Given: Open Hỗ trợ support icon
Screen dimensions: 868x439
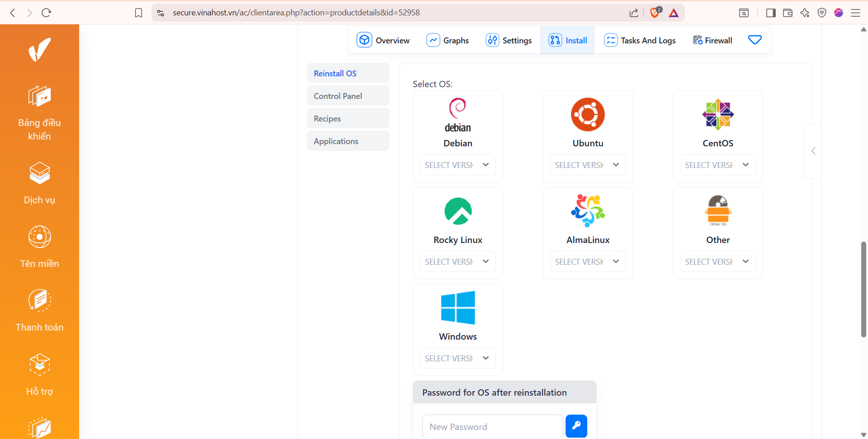Looking at the screenshot, I should [x=39, y=364].
